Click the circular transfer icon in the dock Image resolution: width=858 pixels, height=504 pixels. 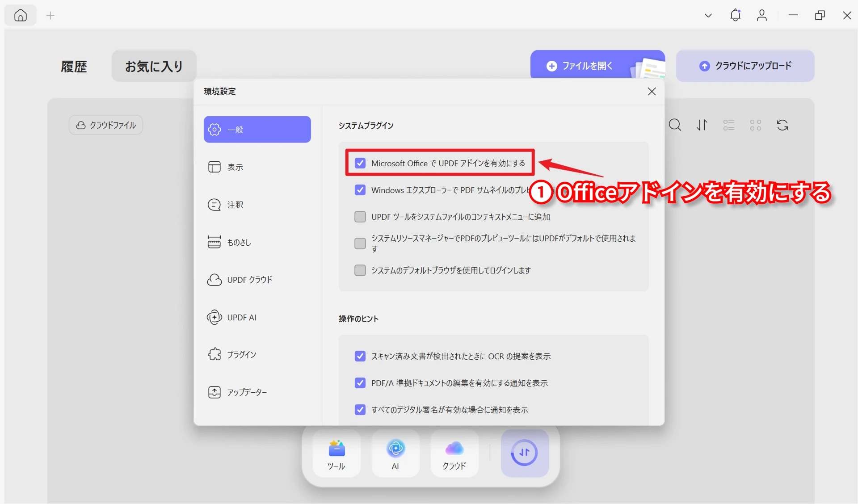coord(525,453)
